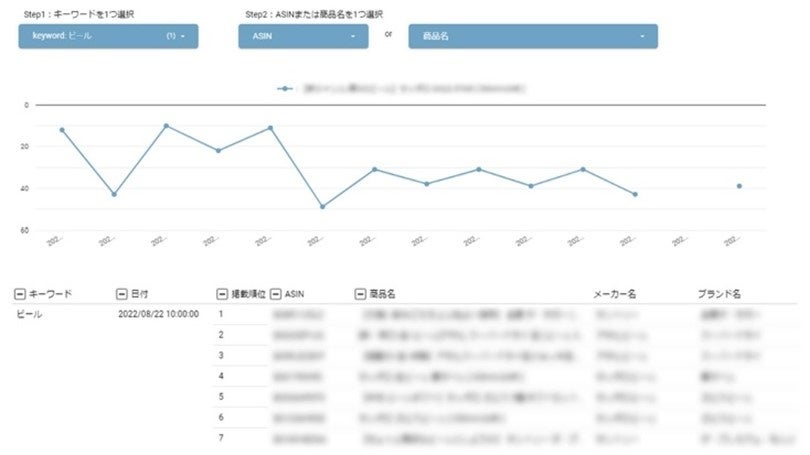This screenshot has height=455, width=810.
Task: Click the Step2 ASINまたは商品名 label
Action: [x=314, y=14]
